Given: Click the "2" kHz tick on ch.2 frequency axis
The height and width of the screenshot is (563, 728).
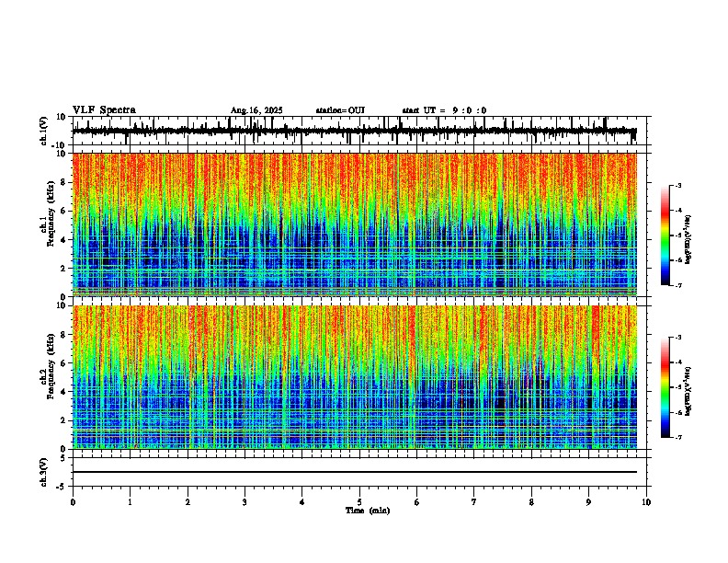Looking at the screenshot, I should click(63, 420).
